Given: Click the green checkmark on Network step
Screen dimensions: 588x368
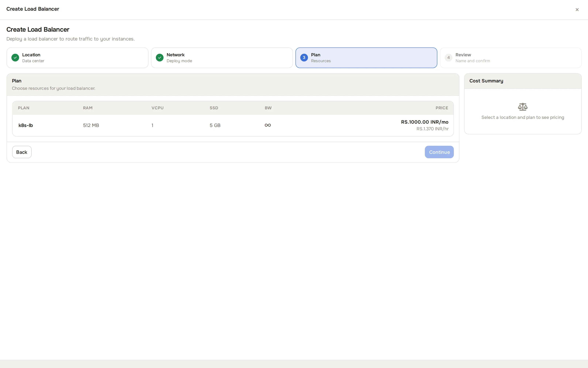Looking at the screenshot, I should coord(160,58).
